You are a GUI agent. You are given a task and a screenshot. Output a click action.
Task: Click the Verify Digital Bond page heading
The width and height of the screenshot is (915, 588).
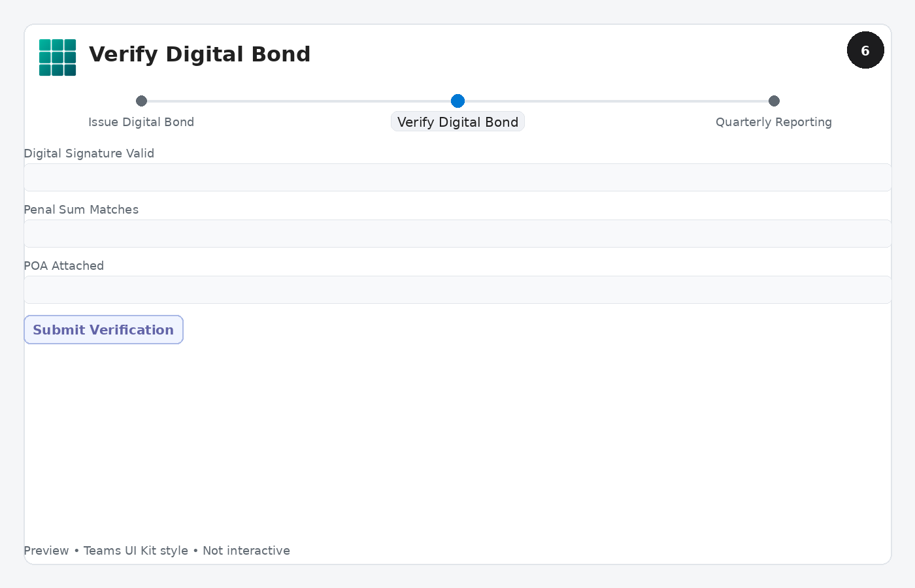199,54
